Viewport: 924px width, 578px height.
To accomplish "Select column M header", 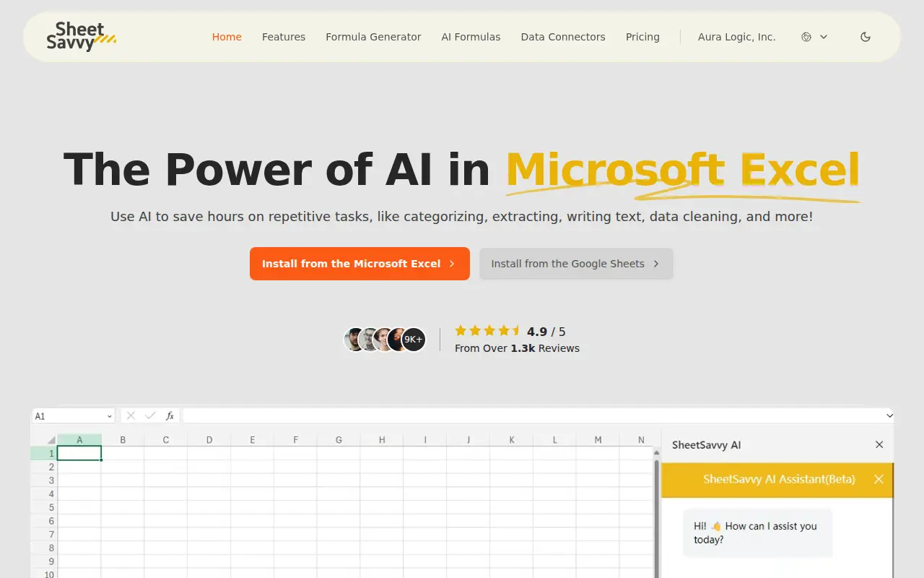I will pyautogui.click(x=598, y=440).
